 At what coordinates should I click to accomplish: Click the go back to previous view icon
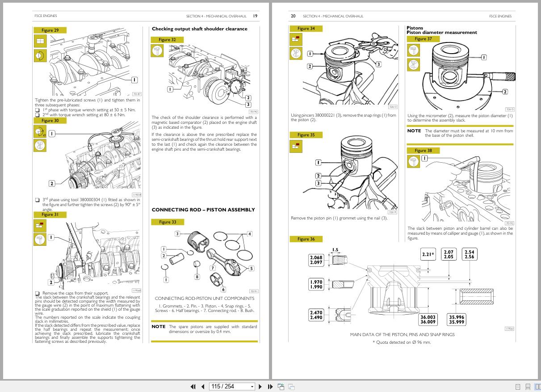pos(281,387)
